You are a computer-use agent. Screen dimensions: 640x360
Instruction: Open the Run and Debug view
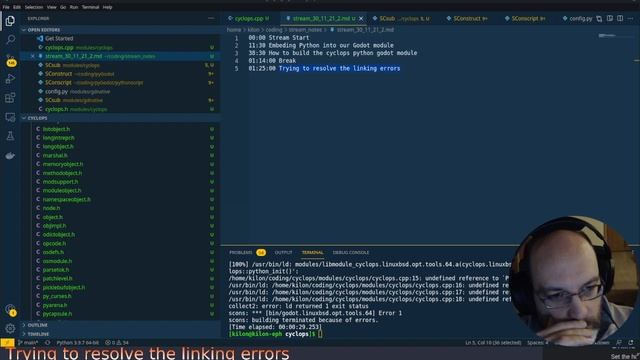tap(10, 78)
